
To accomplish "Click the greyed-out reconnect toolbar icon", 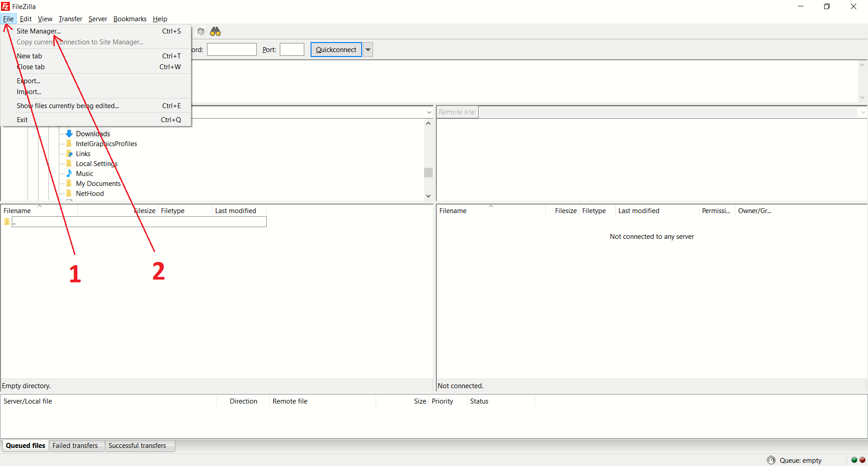I will pyautogui.click(x=201, y=31).
